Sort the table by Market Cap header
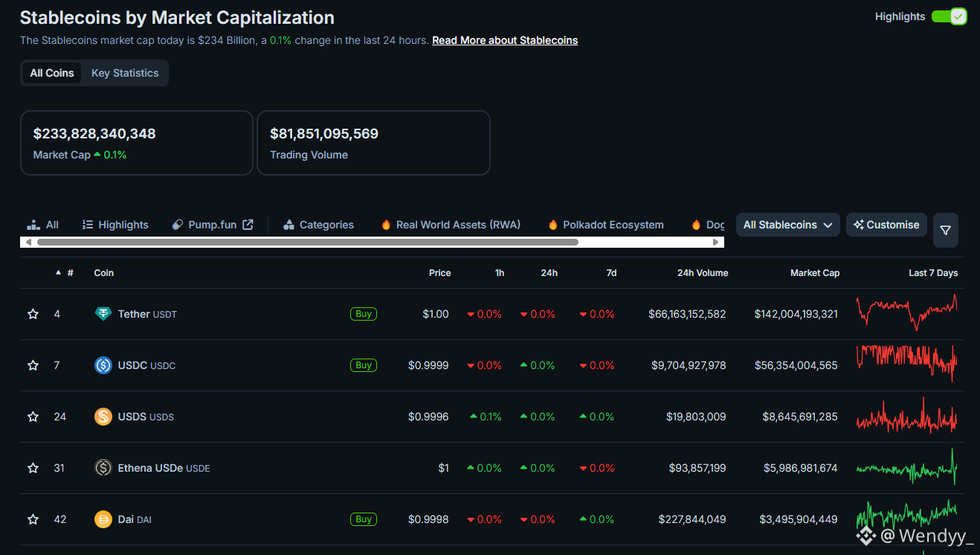 pos(814,273)
